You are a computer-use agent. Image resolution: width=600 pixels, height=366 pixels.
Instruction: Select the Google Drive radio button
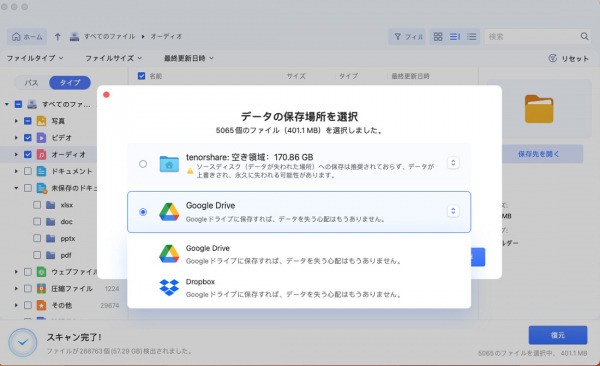[x=143, y=212]
